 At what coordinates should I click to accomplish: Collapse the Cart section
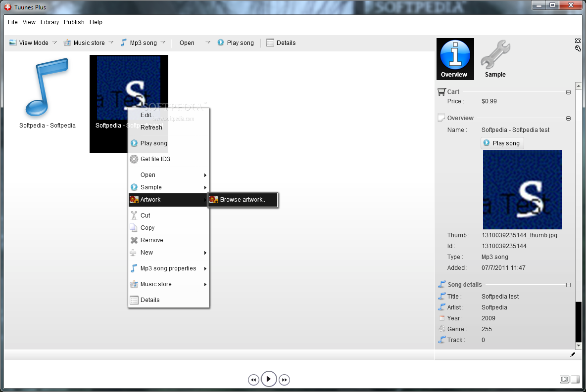click(x=569, y=92)
